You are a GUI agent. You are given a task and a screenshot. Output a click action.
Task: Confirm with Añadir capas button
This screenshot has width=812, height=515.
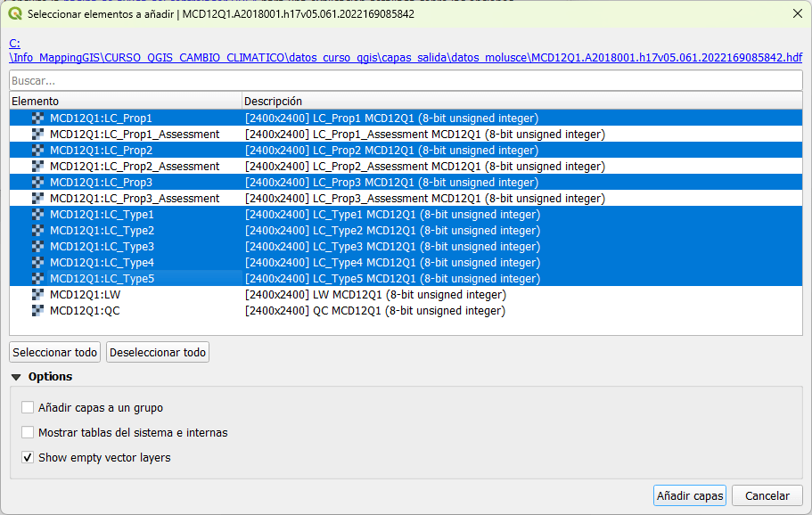click(x=690, y=496)
